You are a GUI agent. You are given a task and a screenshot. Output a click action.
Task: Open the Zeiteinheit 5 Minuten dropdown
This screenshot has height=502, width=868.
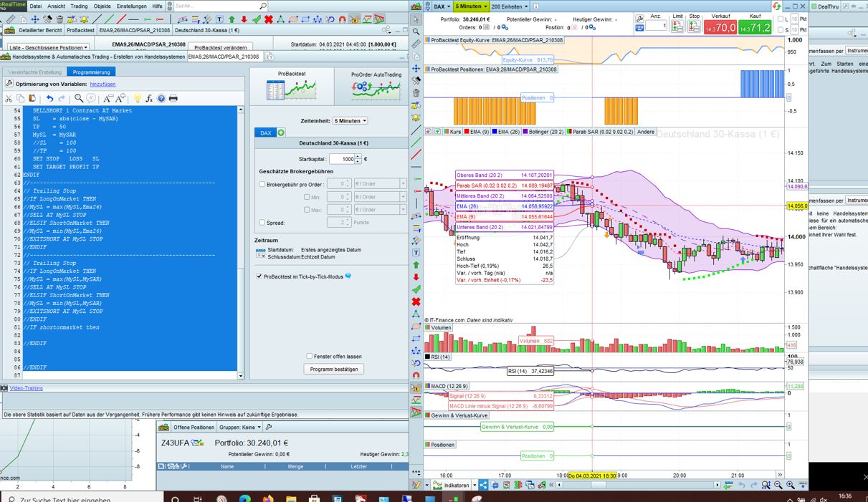click(x=350, y=121)
